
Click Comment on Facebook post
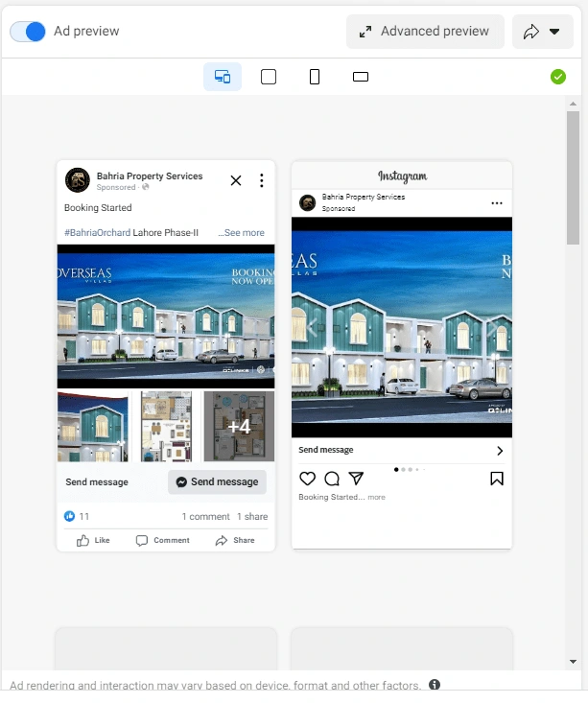tap(162, 540)
